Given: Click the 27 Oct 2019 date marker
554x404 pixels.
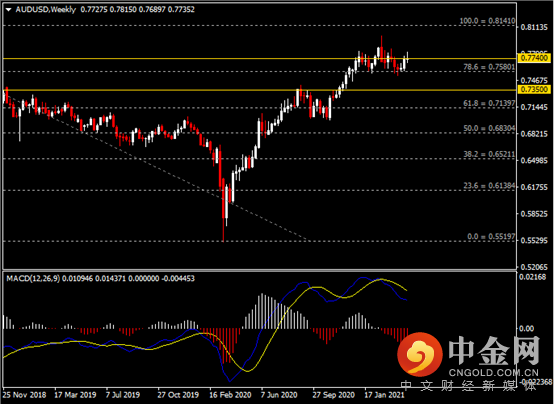Looking at the screenshot, I should coord(178,395).
